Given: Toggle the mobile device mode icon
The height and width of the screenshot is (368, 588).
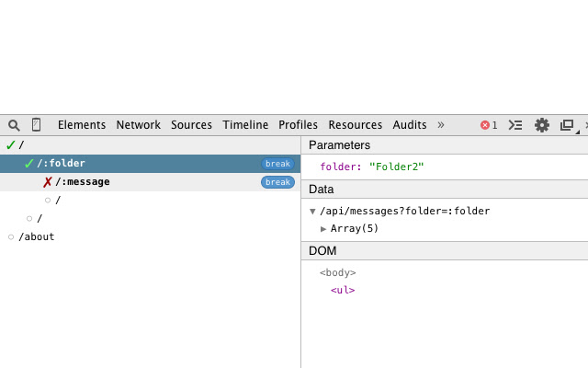Looking at the screenshot, I should pyautogui.click(x=37, y=125).
